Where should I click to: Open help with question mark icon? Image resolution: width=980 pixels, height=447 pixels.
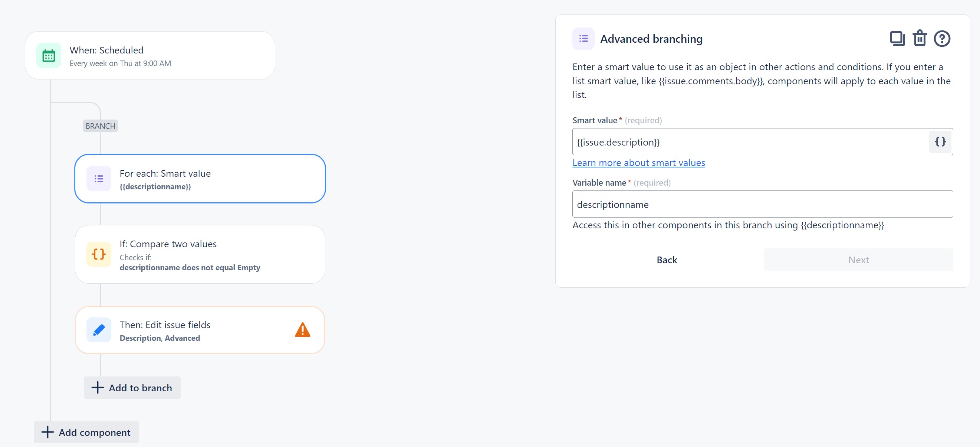point(942,39)
